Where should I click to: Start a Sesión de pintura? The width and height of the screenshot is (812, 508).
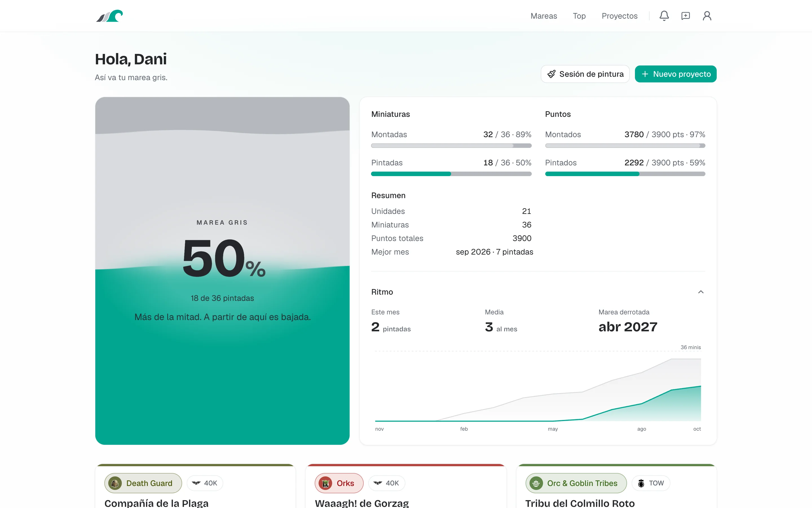point(585,74)
